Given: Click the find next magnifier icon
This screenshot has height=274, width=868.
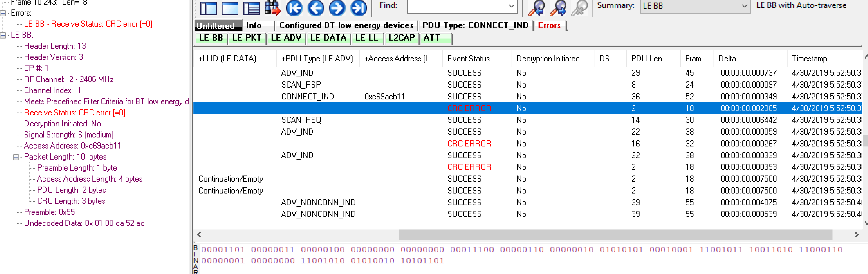Looking at the screenshot, I should pos(558,8).
